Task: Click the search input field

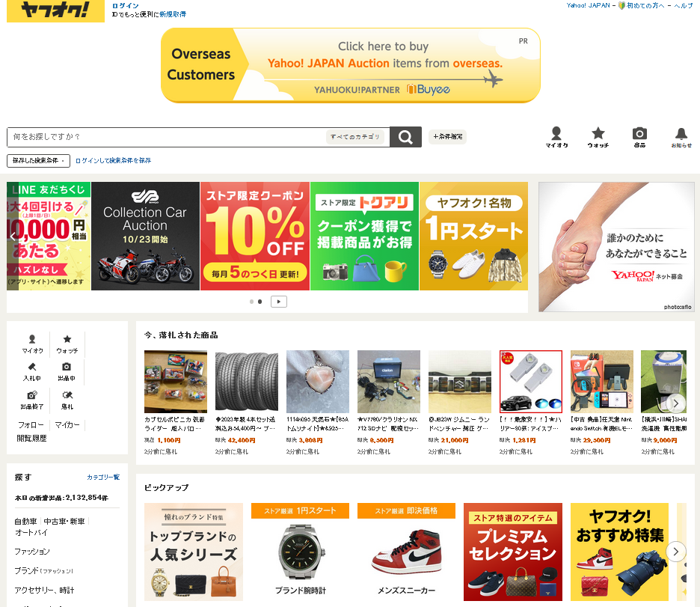Action: click(x=168, y=137)
